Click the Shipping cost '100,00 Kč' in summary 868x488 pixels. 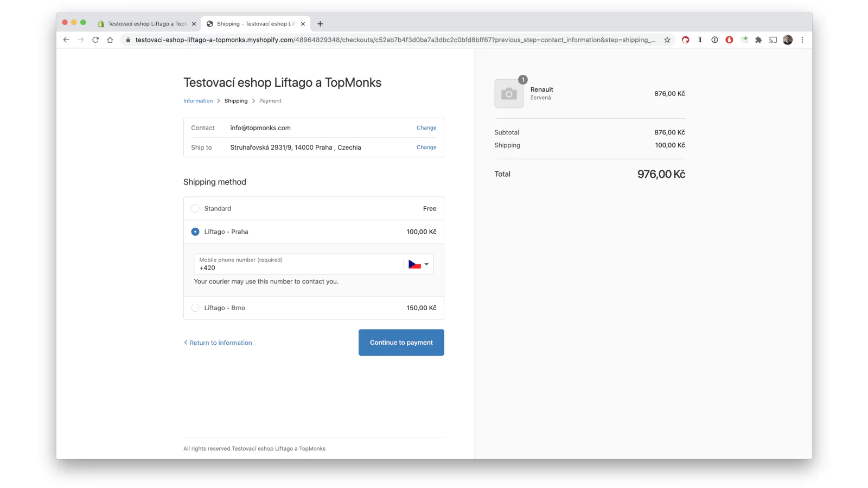(x=670, y=145)
